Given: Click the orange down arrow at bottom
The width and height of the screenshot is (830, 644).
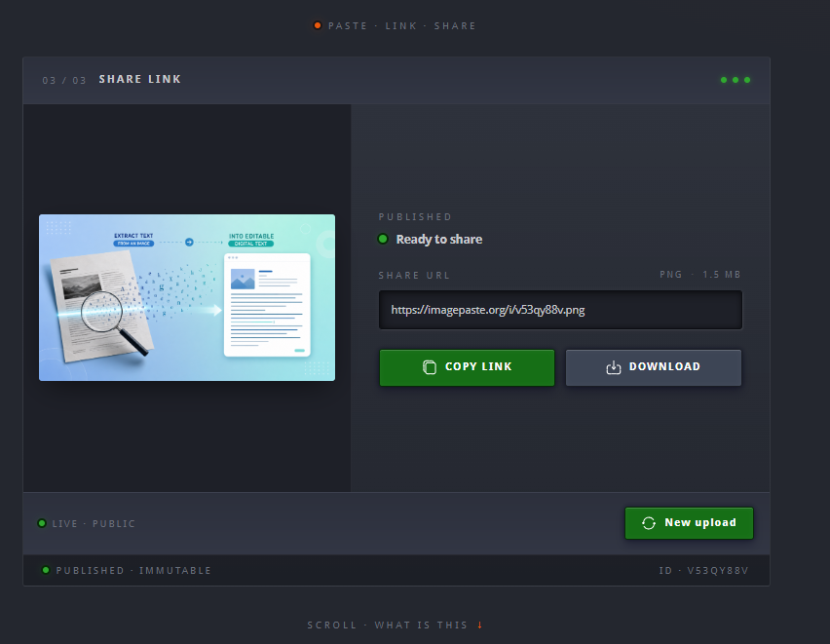Looking at the screenshot, I should pos(479,625).
